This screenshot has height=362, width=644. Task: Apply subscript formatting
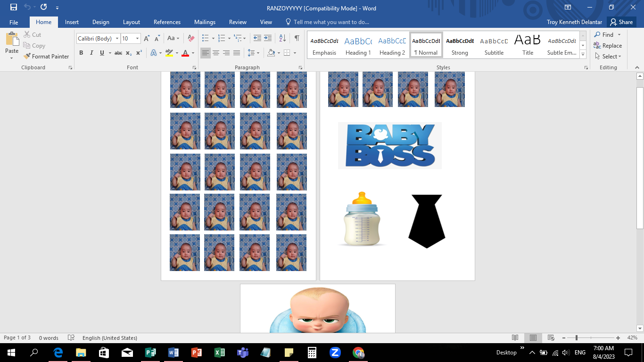128,52
